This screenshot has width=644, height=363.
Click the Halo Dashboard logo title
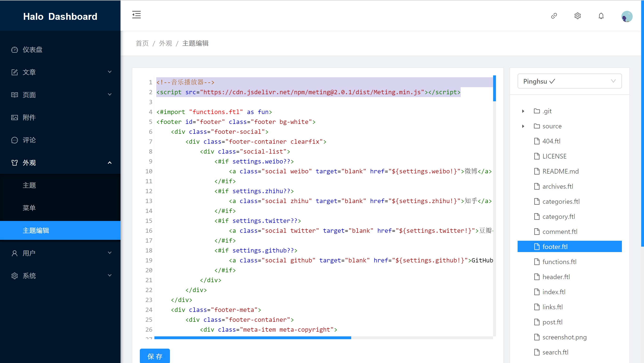coord(60,16)
